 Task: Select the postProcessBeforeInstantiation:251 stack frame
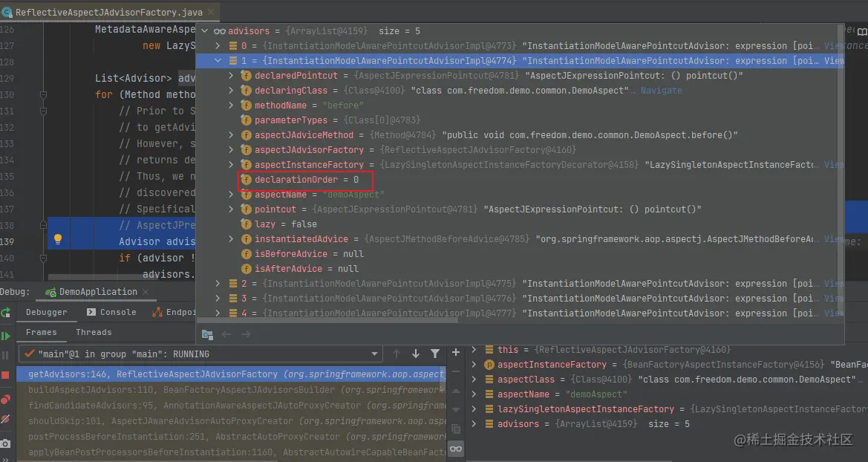pos(232,437)
